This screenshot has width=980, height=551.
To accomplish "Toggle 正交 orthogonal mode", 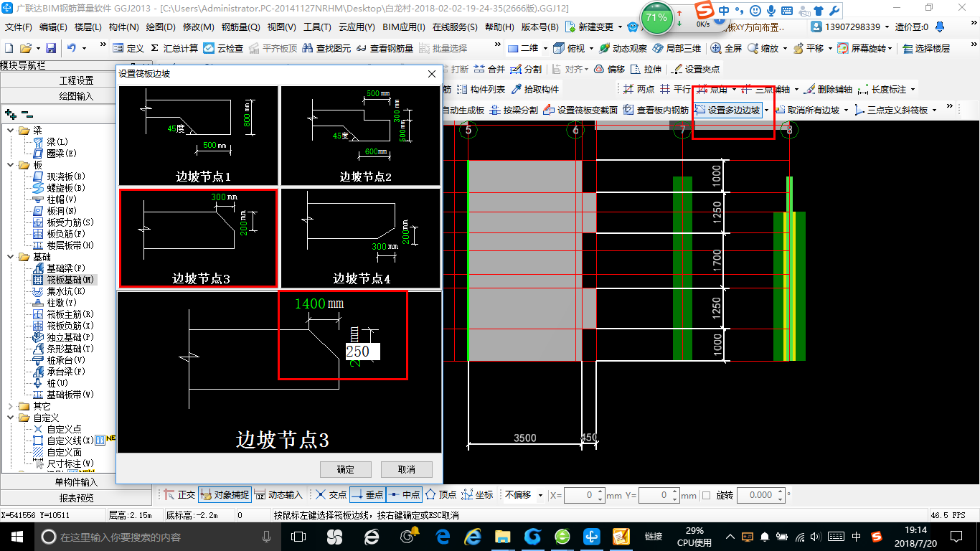I will [x=179, y=494].
